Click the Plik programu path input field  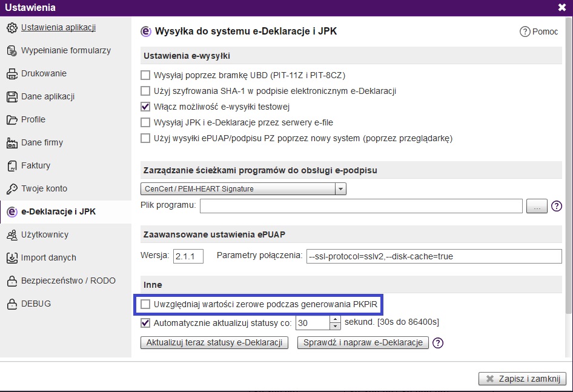pos(361,206)
